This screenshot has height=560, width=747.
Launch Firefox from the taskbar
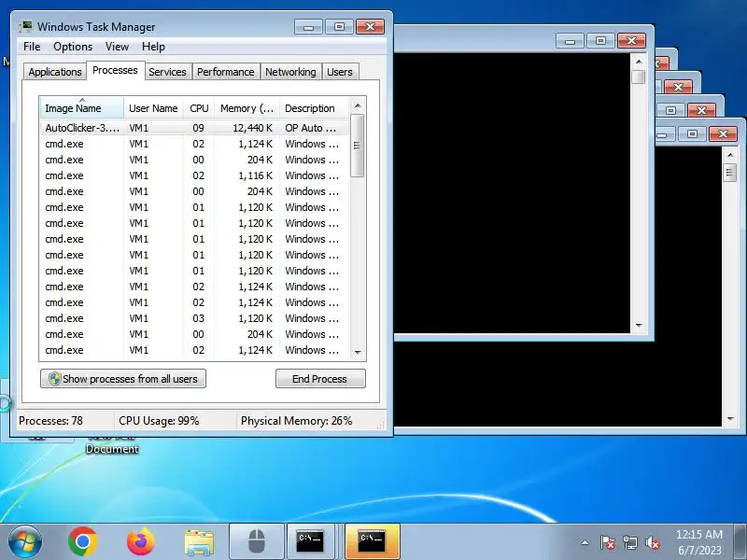click(141, 541)
